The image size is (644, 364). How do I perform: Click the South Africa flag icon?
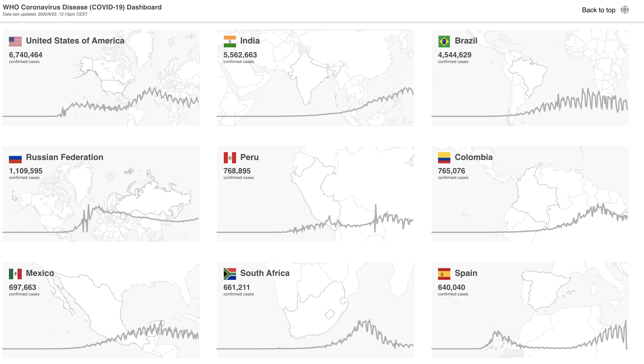pos(230,274)
